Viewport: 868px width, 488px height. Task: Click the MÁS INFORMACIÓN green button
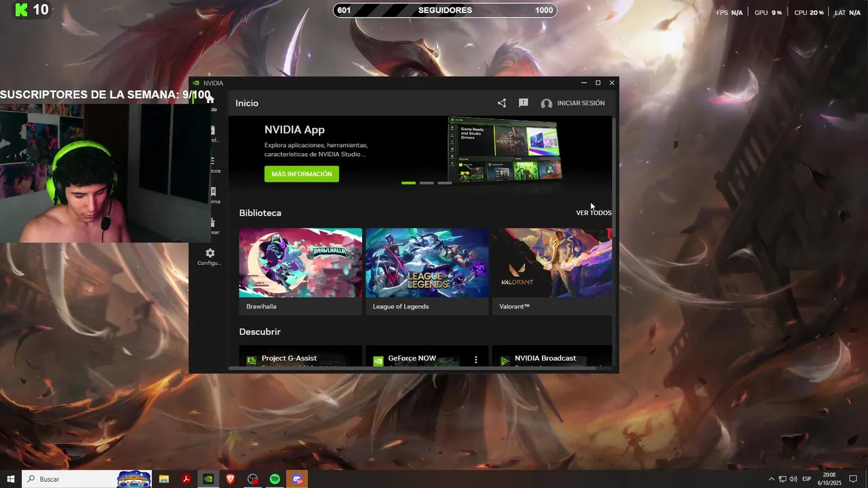coord(302,174)
